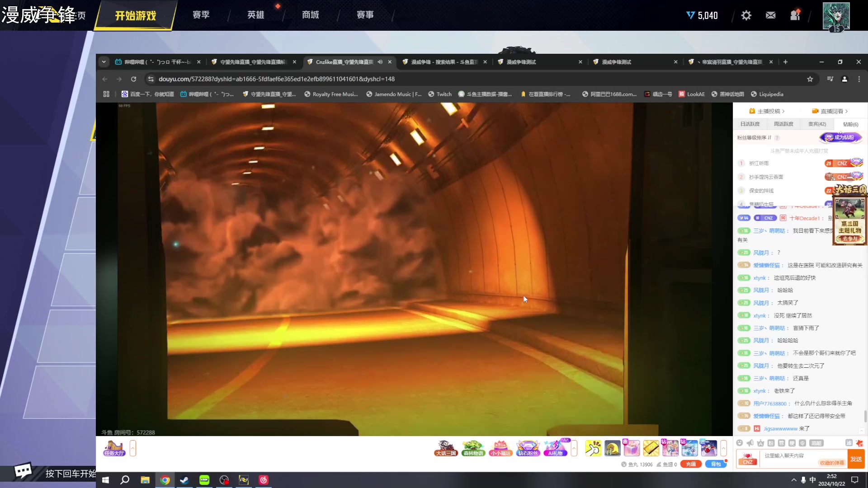The image size is (868, 488).
Task: Open a new Chrome tab
Action: point(785,62)
